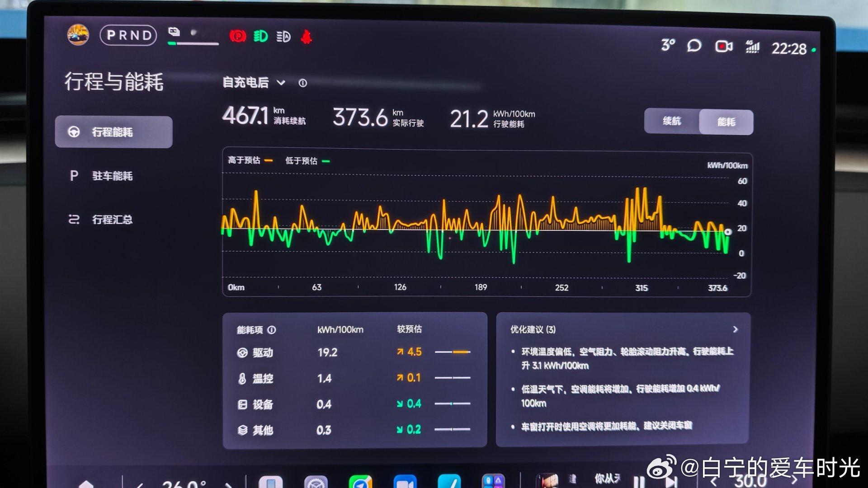Click the chart endpoint marker at 373.6

728,232
